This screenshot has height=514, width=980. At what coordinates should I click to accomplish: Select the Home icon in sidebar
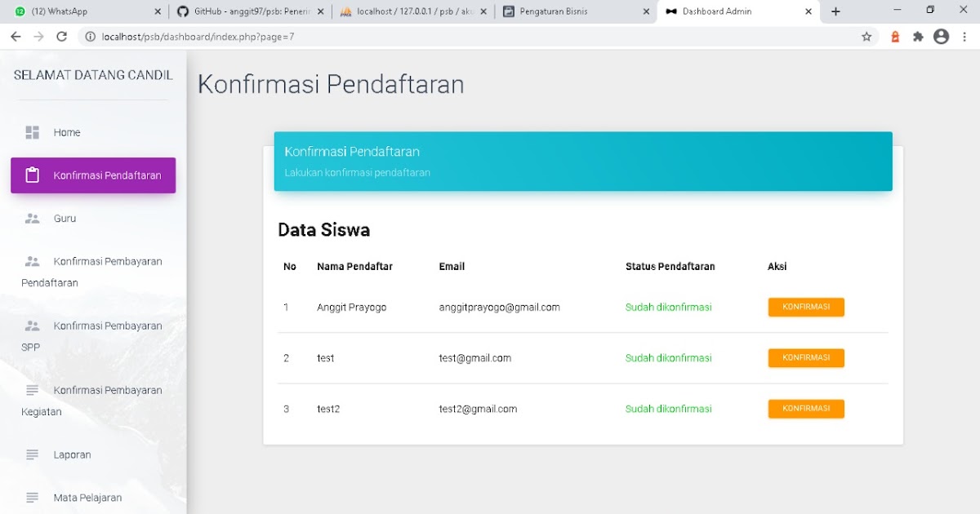pyautogui.click(x=33, y=131)
